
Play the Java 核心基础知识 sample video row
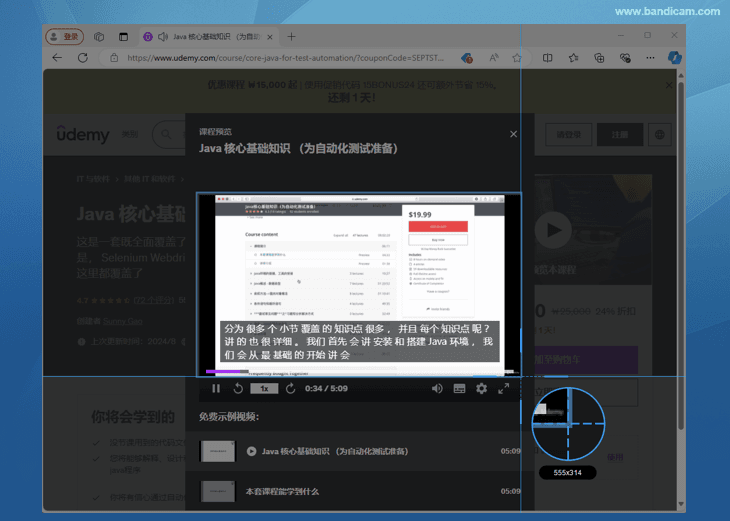(x=359, y=451)
